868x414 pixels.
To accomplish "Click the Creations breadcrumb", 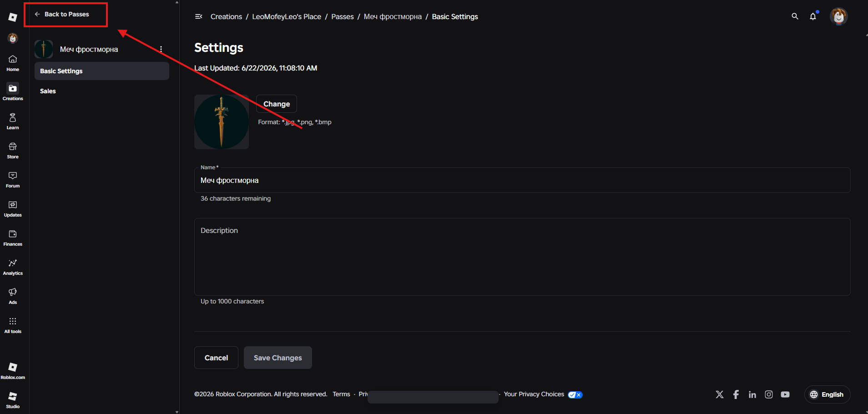I will (x=226, y=16).
